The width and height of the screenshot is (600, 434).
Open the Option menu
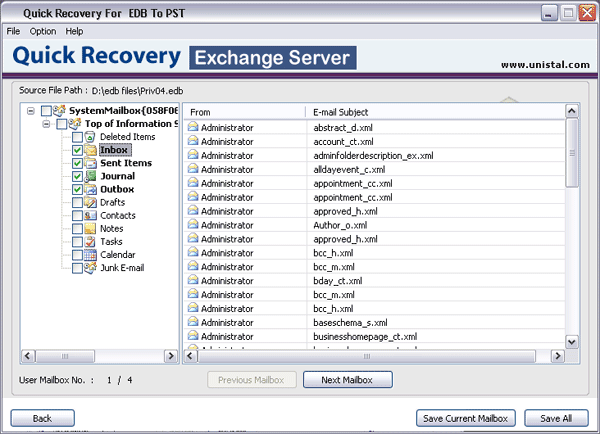click(43, 31)
